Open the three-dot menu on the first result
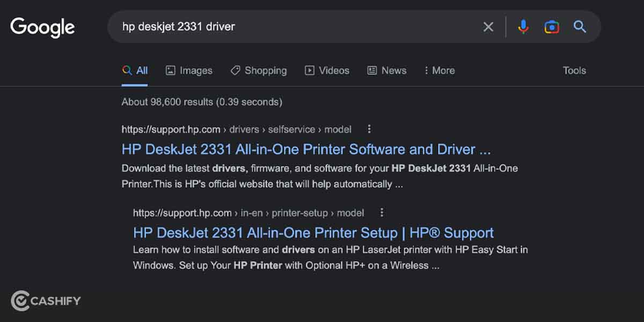644x322 pixels. 369,129
